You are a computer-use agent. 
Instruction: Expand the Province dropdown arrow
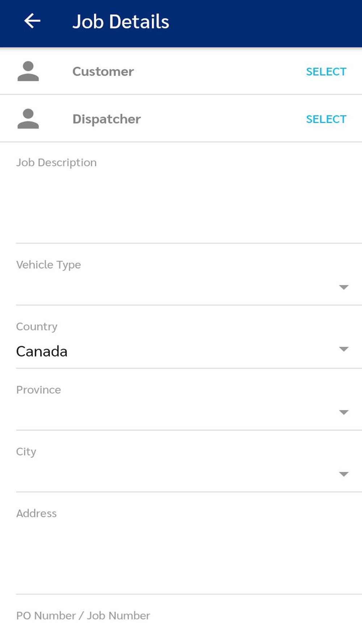pos(344,412)
